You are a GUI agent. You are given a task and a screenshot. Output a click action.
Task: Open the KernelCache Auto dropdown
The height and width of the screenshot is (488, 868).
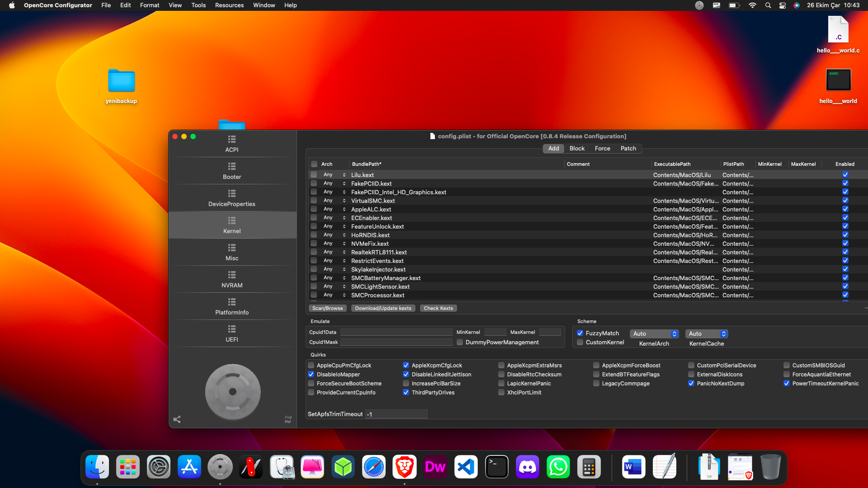coord(706,333)
